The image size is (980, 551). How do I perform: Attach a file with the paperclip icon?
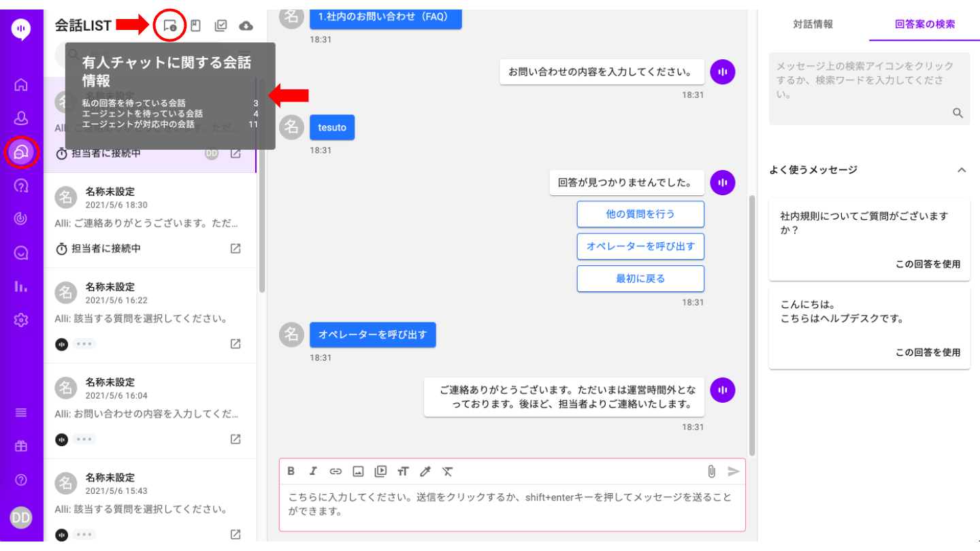coord(711,471)
